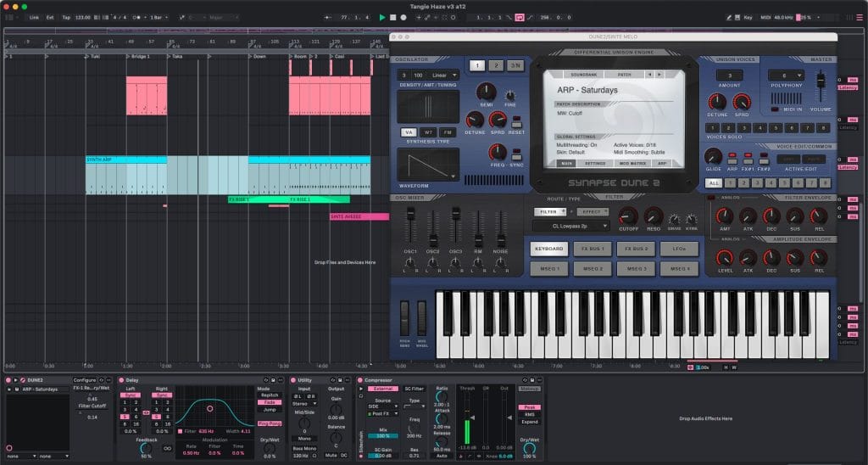This screenshot has height=465, width=868.
Task: Open the CL Lowpass filter type dropdown
Action: (570, 226)
